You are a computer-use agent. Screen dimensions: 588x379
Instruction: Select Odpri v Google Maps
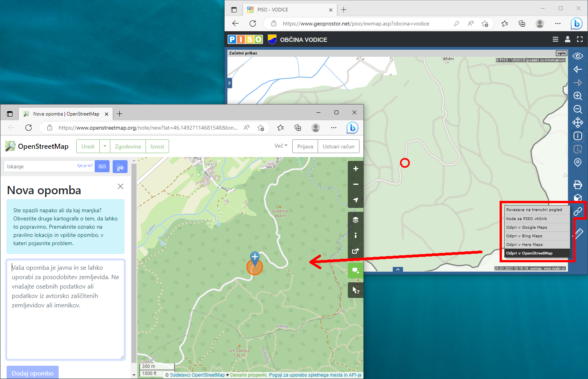[x=537, y=227]
